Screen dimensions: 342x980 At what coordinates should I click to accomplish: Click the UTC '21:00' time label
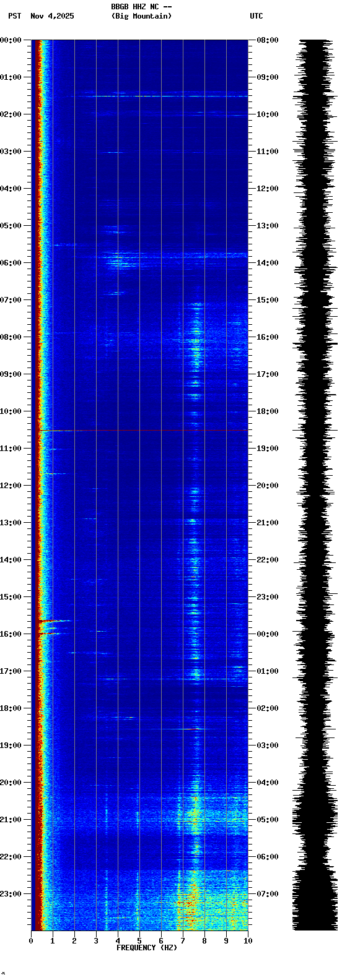point(268,523)
